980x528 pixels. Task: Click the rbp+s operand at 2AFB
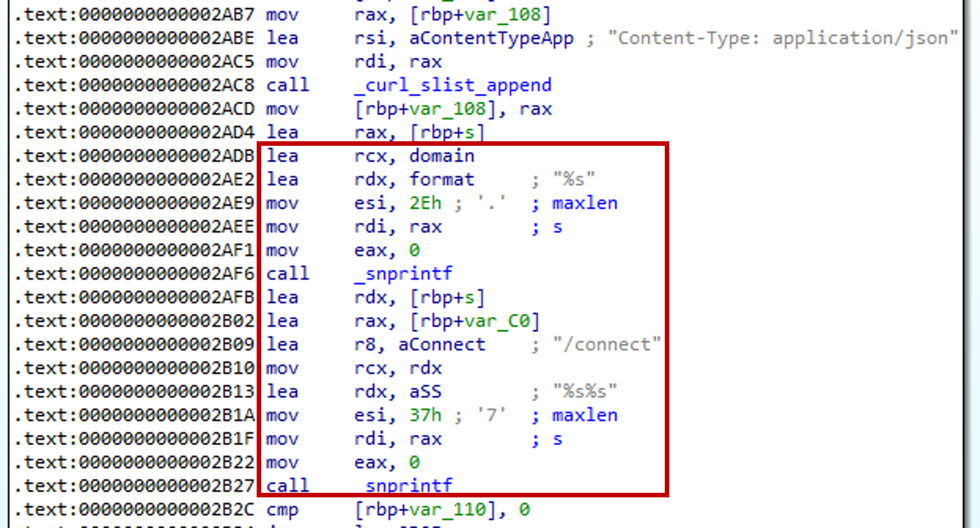pos(447,298)
